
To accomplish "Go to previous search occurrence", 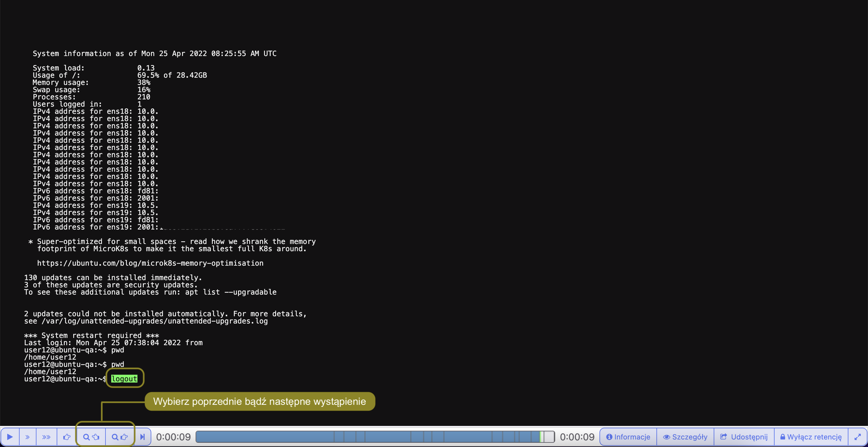I will pos(91,437).
